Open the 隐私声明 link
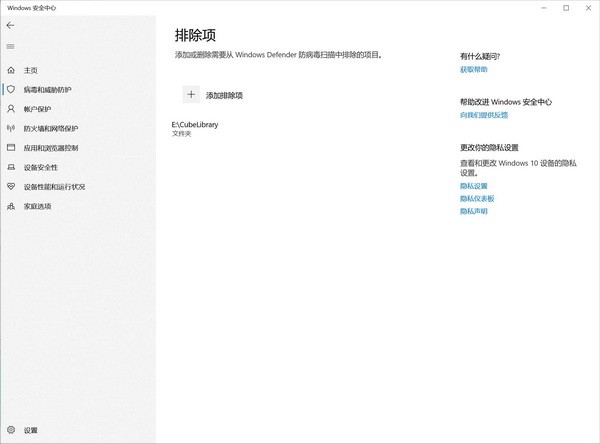The height and width of the screenshot is (444, 600). [x=474, y=211]
